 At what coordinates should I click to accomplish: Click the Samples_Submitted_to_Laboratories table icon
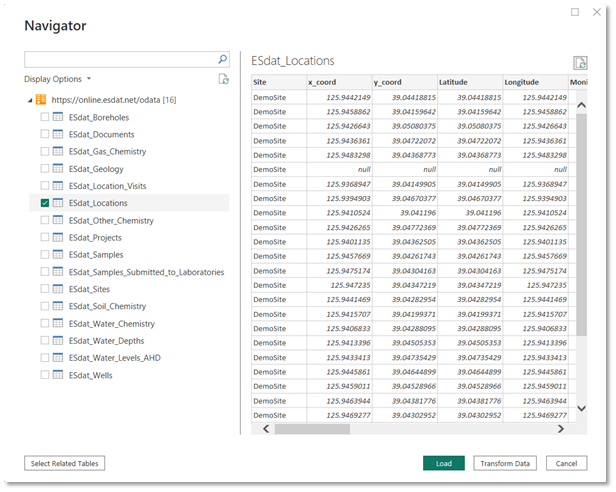58,272
